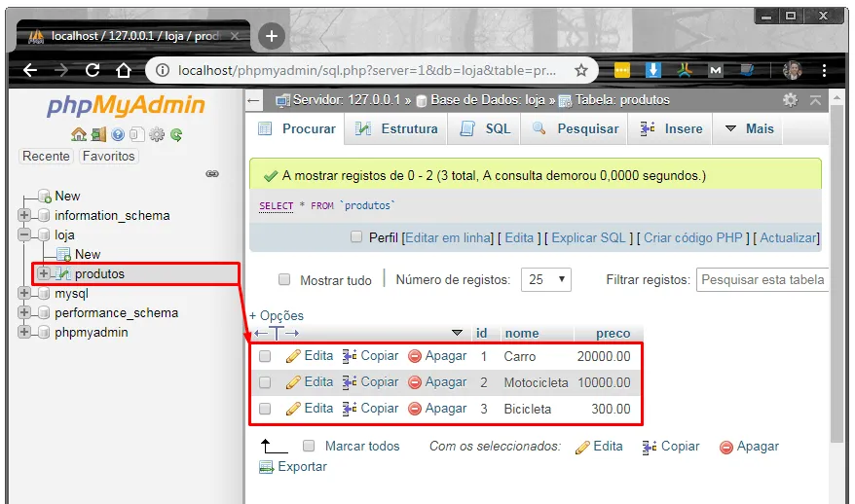Image resolution: width=855 pixels, height=504 pixels.
Task: Sort by preco column header
Action: 613,333
